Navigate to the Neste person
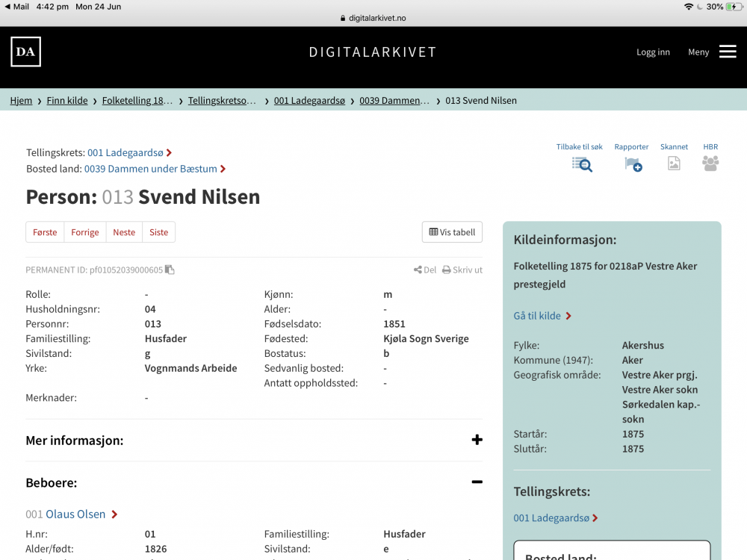Image resolution: width=747 pixels, height=560 pixels. [124, 232]
